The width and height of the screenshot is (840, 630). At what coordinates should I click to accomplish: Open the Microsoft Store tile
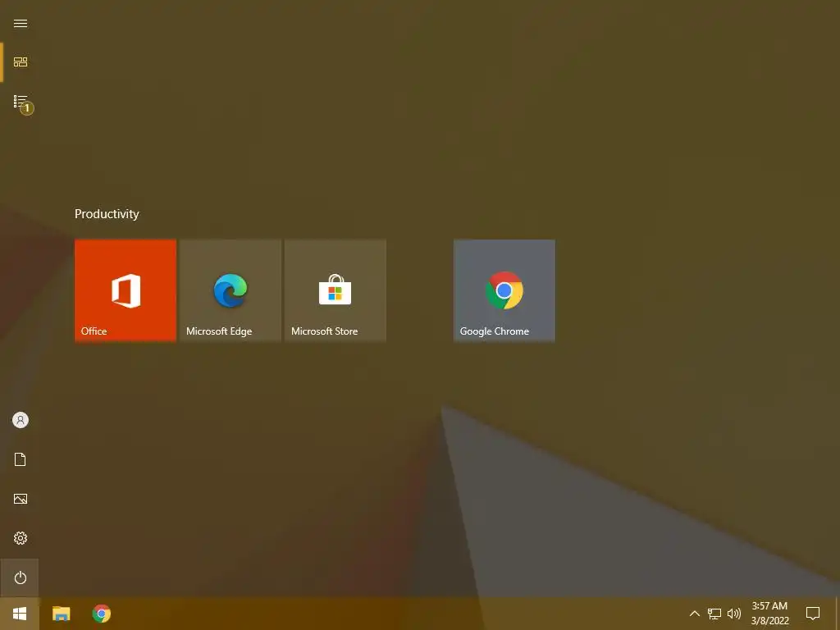[x=336, y=290]
